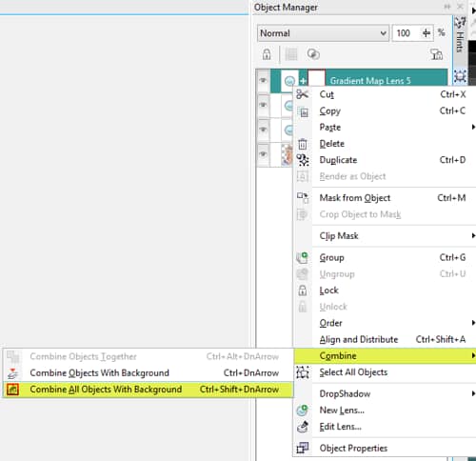Click the Duplicate icon in context menu
476x461 pixels.
point(303,160)
